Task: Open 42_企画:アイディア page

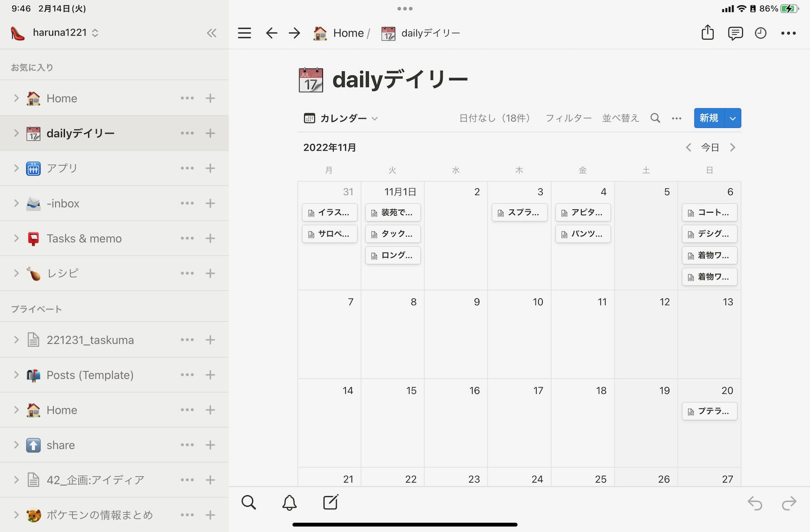Action: pos(95,480)
